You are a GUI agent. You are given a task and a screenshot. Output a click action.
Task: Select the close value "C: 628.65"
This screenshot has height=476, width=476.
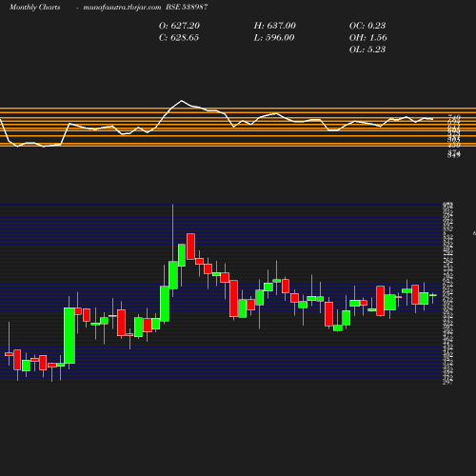click(179, 38)
